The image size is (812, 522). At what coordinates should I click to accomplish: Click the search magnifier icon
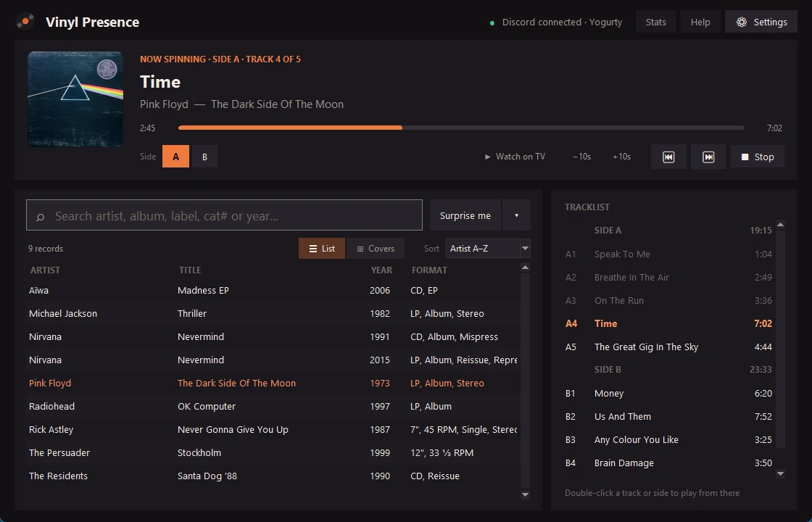(41, 217)
